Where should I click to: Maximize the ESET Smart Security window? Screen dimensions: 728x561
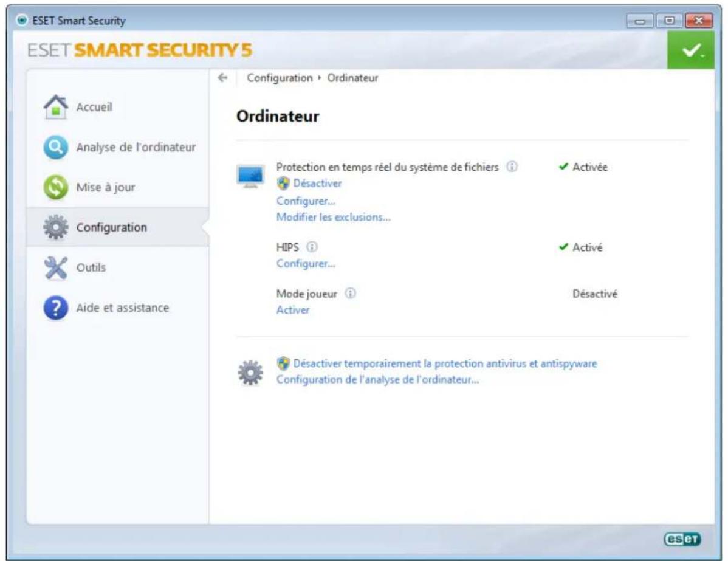[x=668, y=21]
